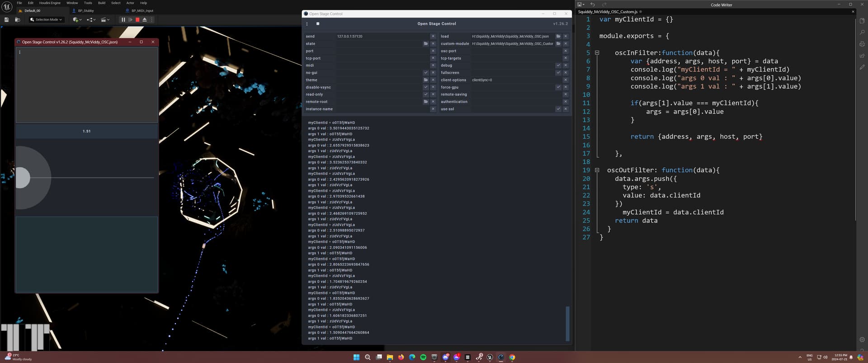The height and width of the screenshot is (363, 868).
Task: Open the documents icon in Code Writer sidebar
Action: pyautogui.click(x=862, y=21)
